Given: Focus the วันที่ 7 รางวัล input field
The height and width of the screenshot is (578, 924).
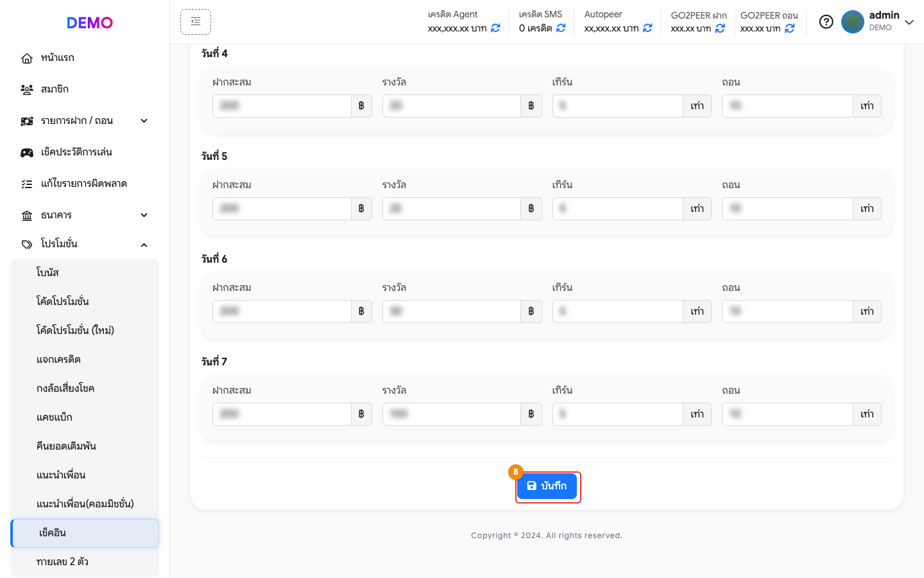Looking at the screenshot, I should point(452,414).
